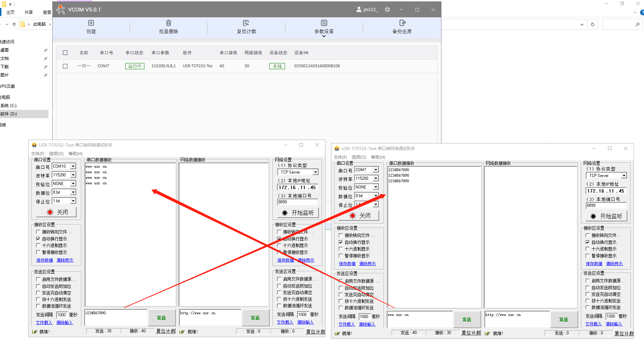Enable serial-side 十六进制显示 in the COM10 window
This screenshot has height=343, width=644.
tap(38, 245)
